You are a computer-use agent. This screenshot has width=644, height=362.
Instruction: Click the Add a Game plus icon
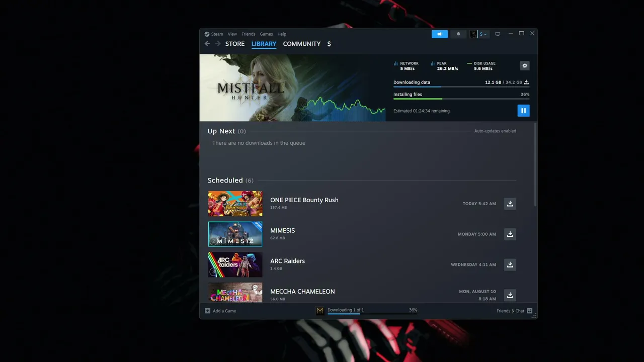(x=207, y=311)
